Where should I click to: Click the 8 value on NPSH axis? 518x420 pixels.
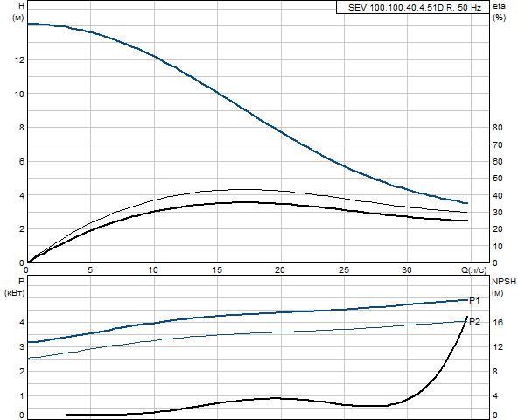(495, 371)
